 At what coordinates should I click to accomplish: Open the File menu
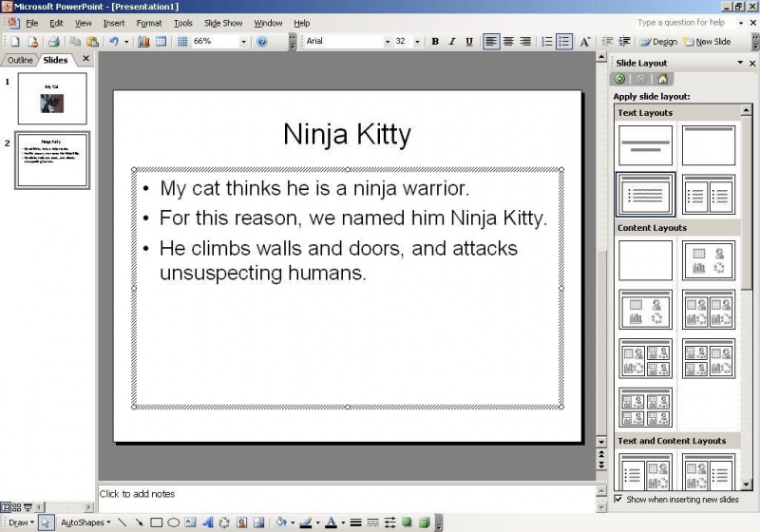(x=32, y=23)
